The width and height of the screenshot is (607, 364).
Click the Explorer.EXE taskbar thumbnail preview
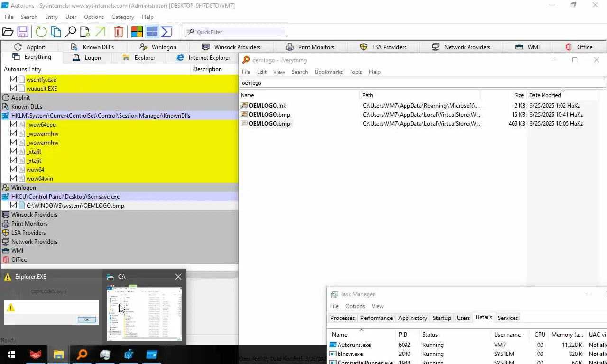(x=51, y=308)
